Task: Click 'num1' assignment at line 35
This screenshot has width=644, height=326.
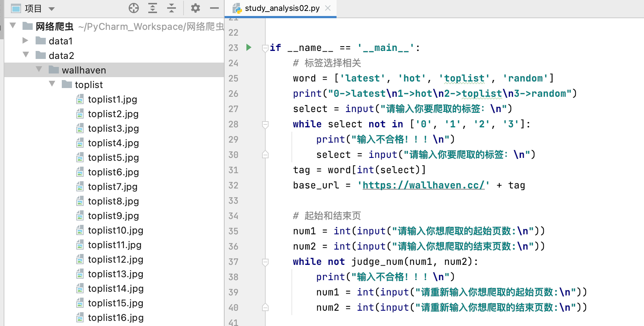Action: pyautogui.click(x=305, y=231)
